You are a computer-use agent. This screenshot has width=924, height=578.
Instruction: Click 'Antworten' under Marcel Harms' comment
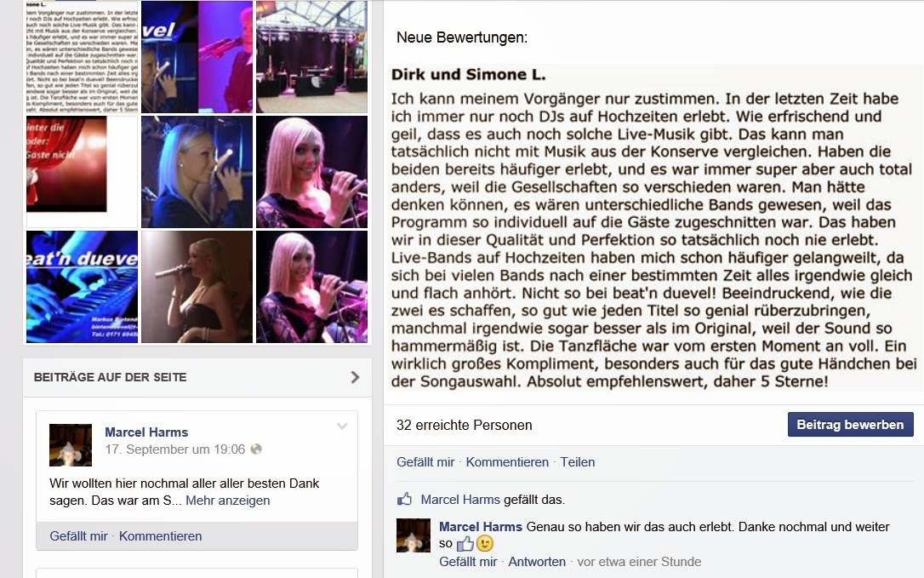pyautogui.click(x=537, y=562)
